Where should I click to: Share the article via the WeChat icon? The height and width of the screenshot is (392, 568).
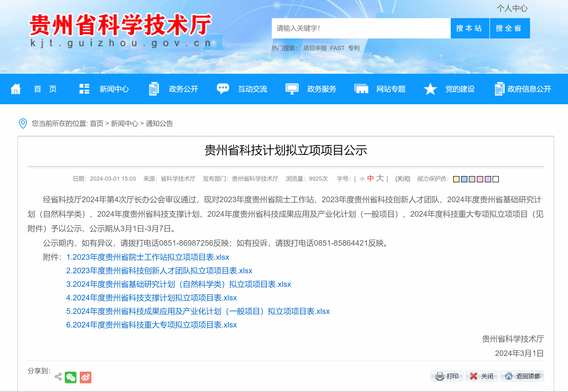coord(70,377)
